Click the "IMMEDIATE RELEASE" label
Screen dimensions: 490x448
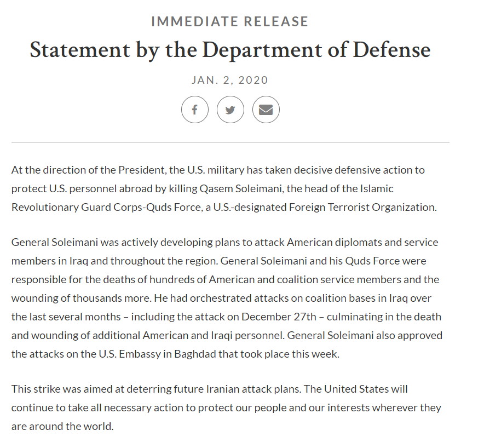(x=230, y=22)
